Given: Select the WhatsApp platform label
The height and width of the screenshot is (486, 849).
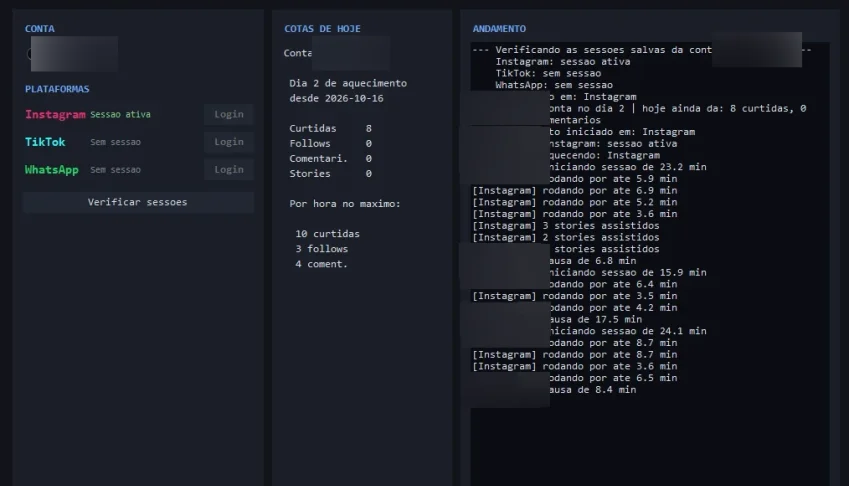Looking at the screenshot, I should 51,169.
